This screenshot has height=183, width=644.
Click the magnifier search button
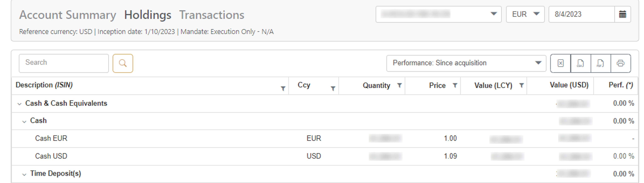123,63
